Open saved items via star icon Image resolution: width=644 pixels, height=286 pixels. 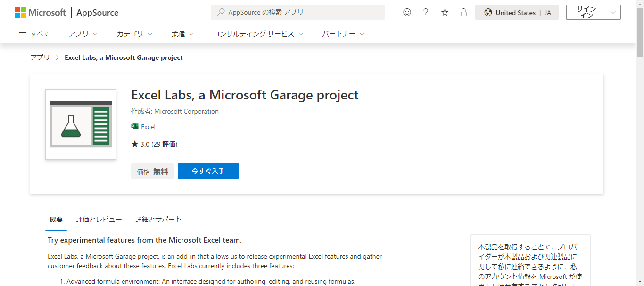(x=445, y=12)
